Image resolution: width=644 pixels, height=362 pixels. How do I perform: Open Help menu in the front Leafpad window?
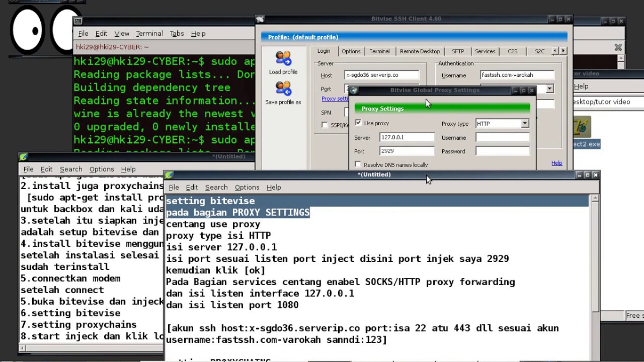tap(274, 187)
